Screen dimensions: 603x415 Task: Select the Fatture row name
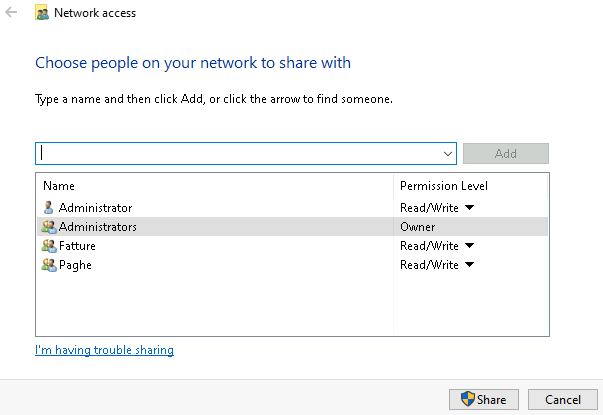click(77, 246)
